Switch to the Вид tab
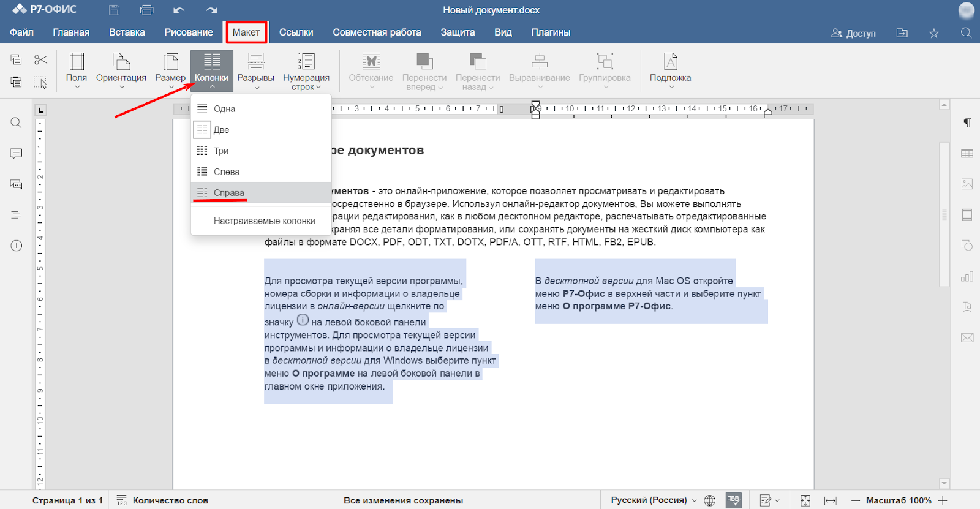980x509 pixels. [x=503, y=32]
